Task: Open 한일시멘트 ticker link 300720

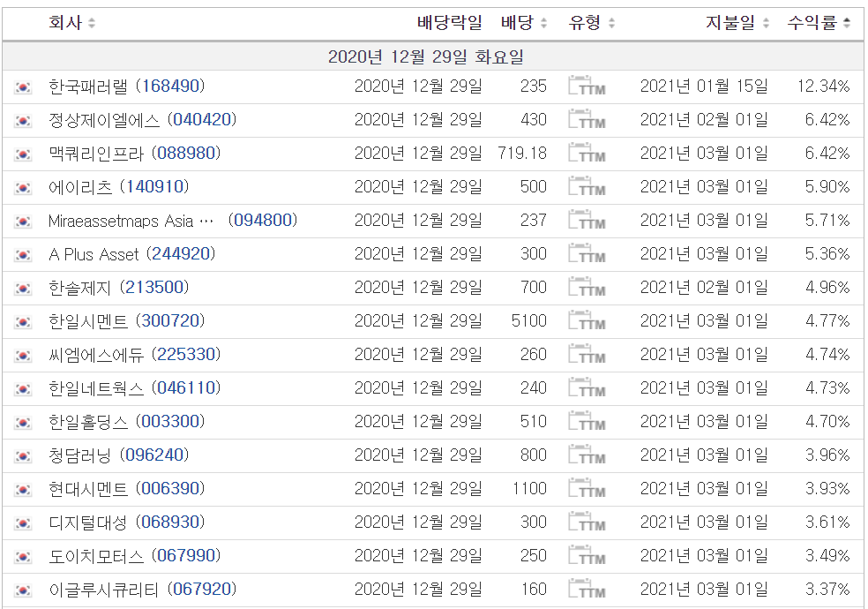Action: click(170, 320)
